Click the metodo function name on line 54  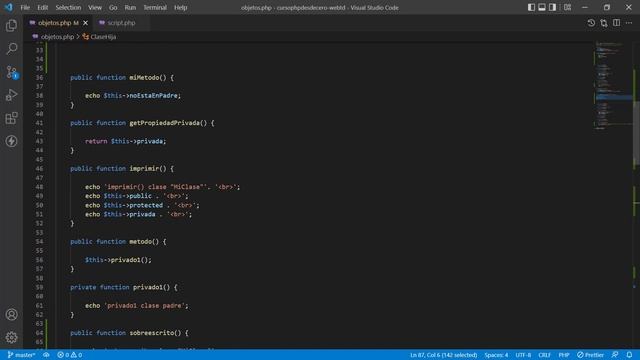pyautogui.click(x=140, y=242)
